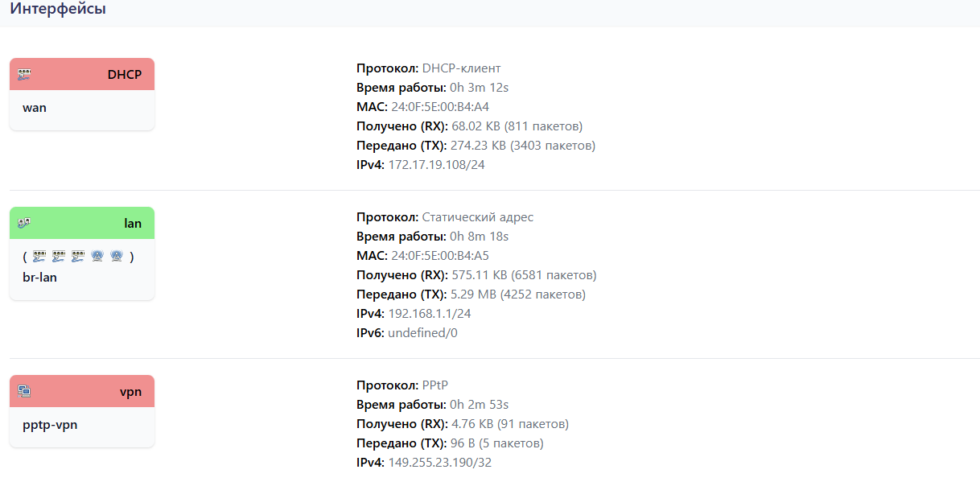Image resolution: width=980 pixels, height=486 pixels.
Task: Click the lan IPv4 address 192.168.1.1/24
Action: coord(430,314)
